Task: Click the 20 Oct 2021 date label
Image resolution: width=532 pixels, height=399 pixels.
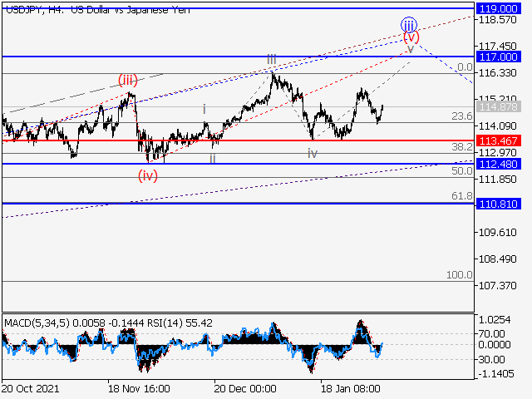Action: coord(30,388)
